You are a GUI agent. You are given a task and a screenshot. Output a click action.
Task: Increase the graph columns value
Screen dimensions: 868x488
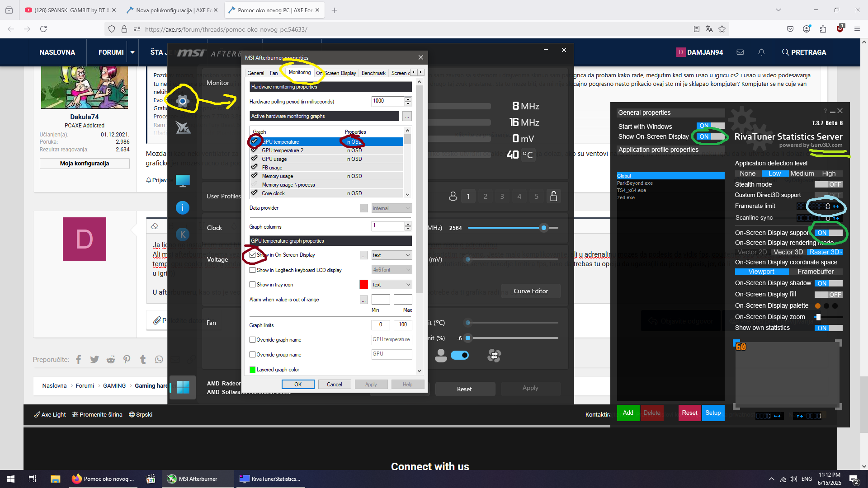coord(408,224)
